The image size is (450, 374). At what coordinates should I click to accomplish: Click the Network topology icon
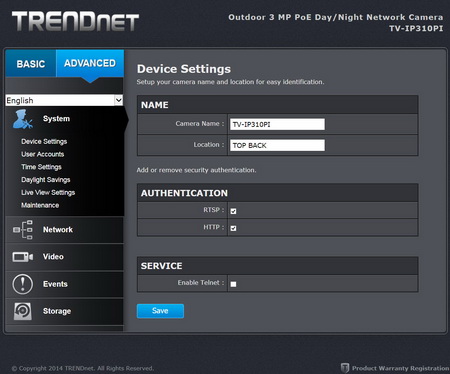click(x=23, y=229)
